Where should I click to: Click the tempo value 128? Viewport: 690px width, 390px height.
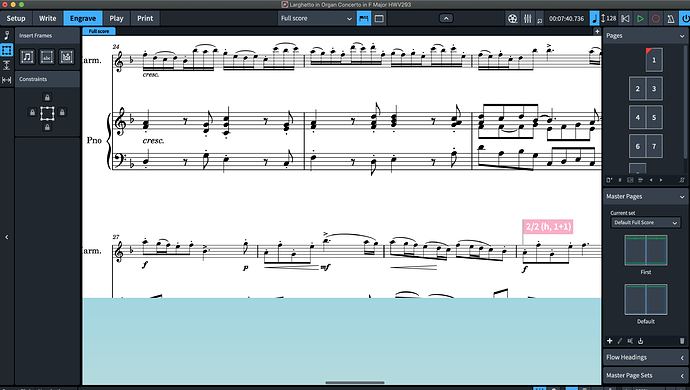[611, 18]
